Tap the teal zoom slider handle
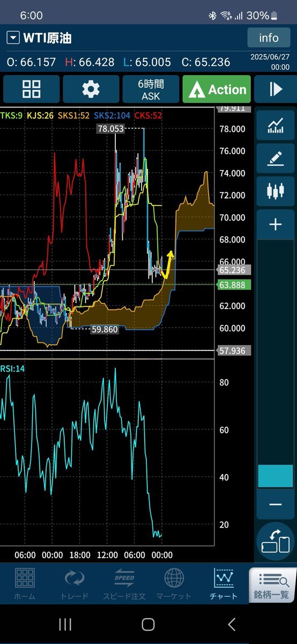Screen dimensions: 297x644 click(x=276, y=476)
